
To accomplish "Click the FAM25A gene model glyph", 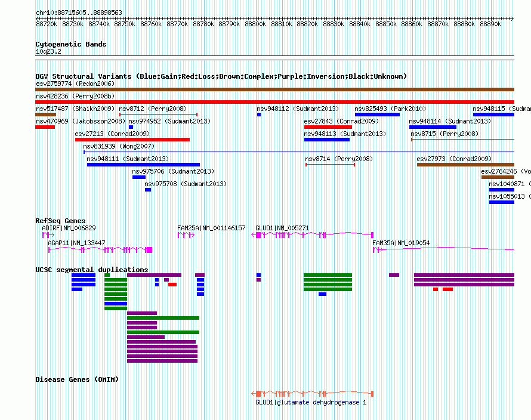I will tap(186, 234).
